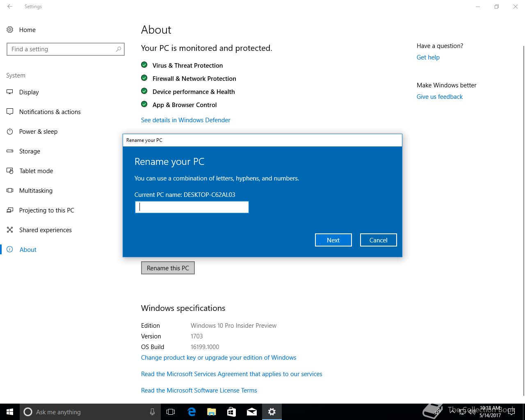Click the Settings gear on the taskbar

(272, 412)
